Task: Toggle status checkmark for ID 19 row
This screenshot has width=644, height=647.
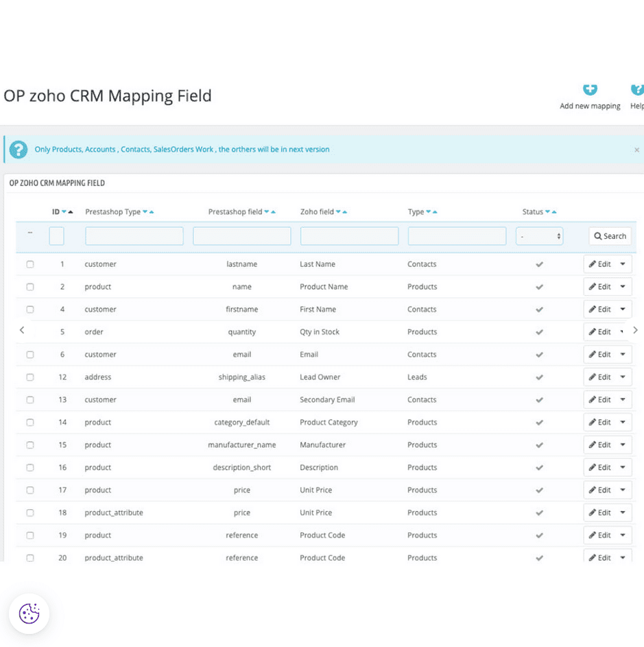Action: click(539, 536)
